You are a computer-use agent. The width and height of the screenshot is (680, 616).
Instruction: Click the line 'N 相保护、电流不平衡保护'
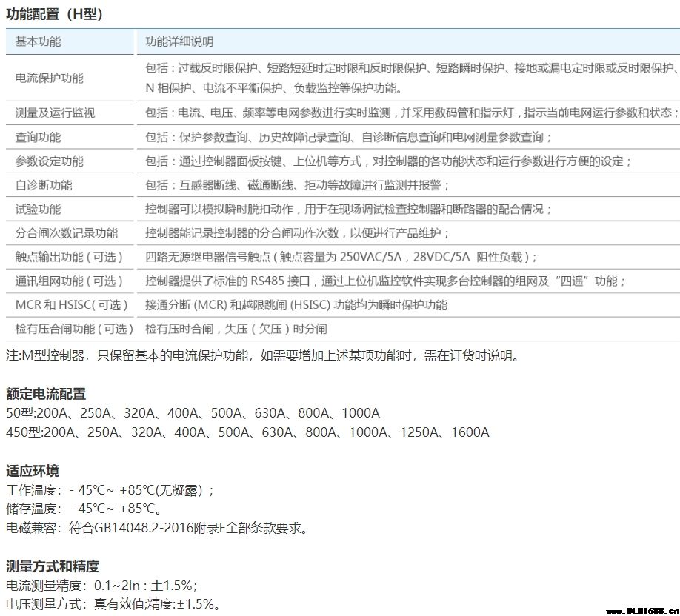click(x=273, y=88)
